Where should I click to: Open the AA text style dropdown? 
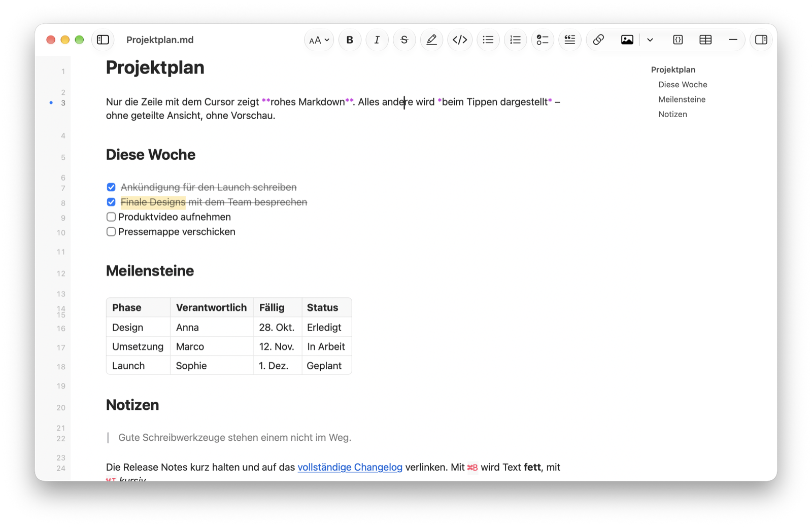[x=319, y=40]
